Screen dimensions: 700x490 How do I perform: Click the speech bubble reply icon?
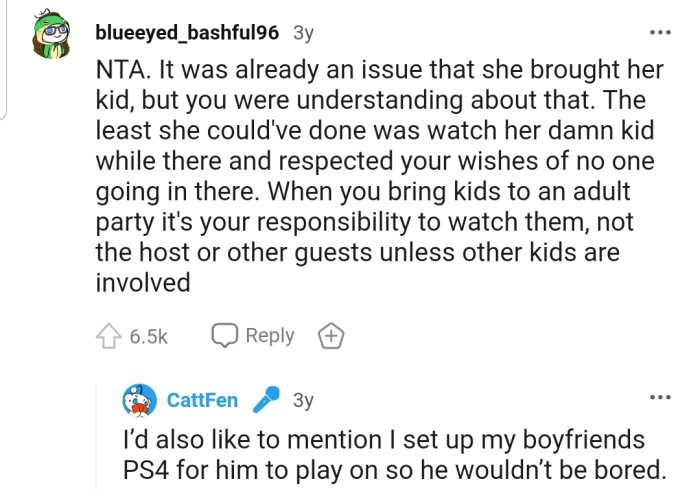click(223, 336)
